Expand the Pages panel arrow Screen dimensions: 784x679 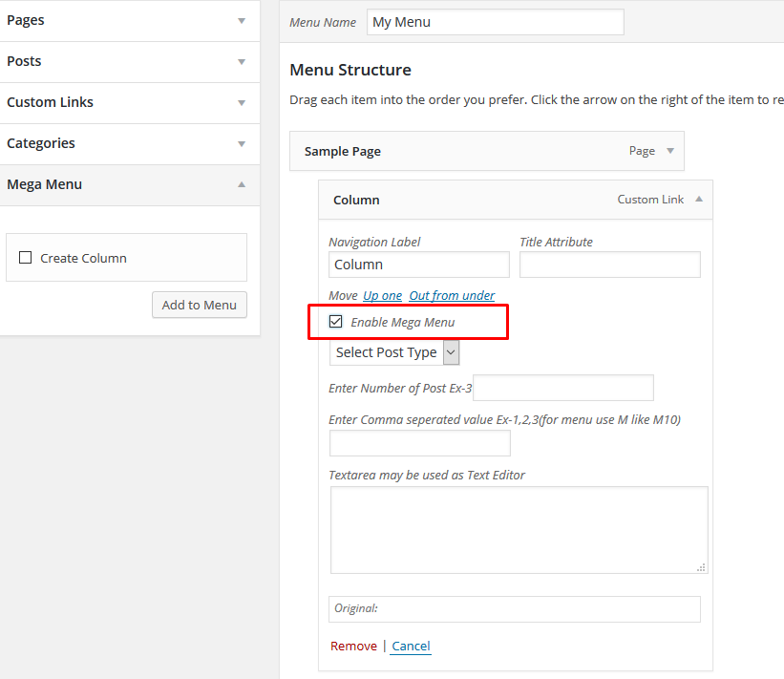coord(242,20)
